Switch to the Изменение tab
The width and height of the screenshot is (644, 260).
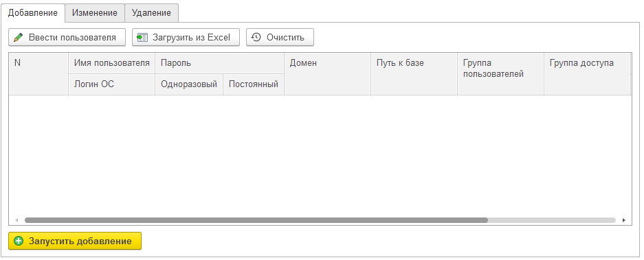pyautogui.click(x=95, y=13)
